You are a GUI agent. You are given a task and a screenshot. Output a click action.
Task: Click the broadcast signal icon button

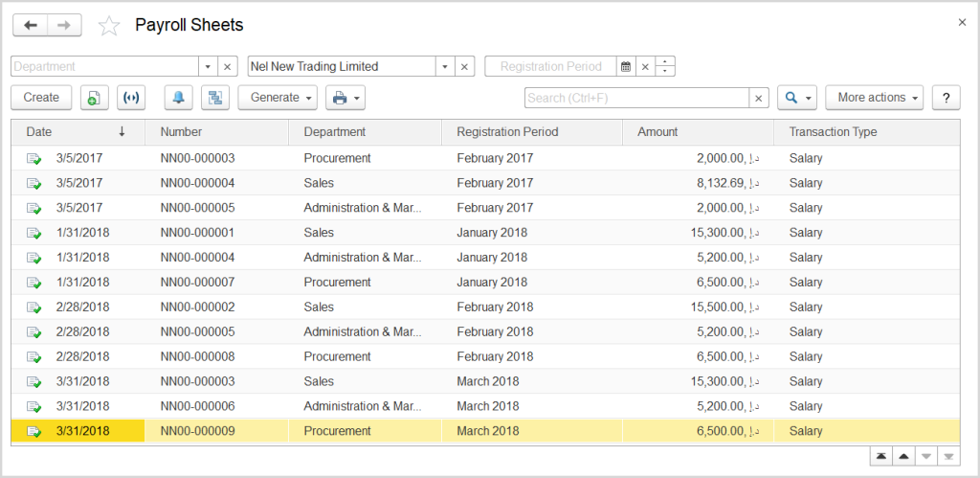[131, 98]
